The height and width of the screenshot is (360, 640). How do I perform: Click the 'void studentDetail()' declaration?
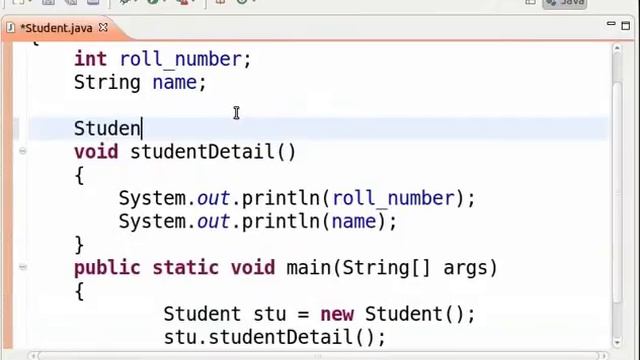[185, 152]
